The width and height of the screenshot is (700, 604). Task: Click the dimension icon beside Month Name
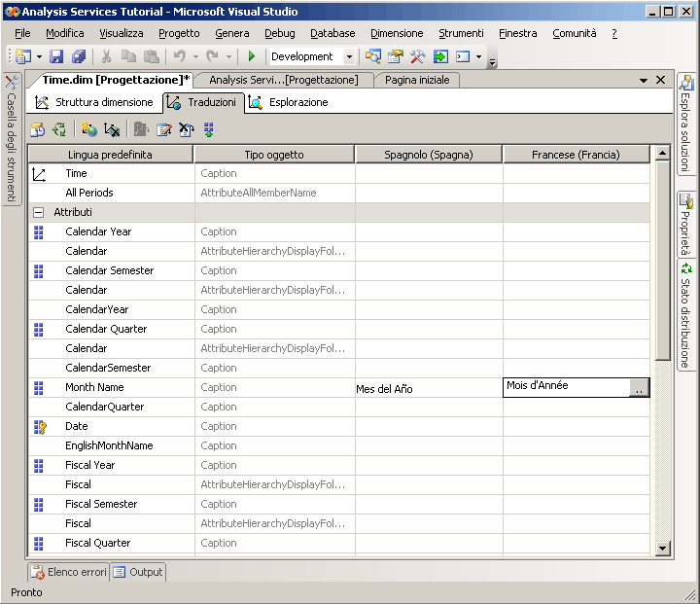pos(39,387)
